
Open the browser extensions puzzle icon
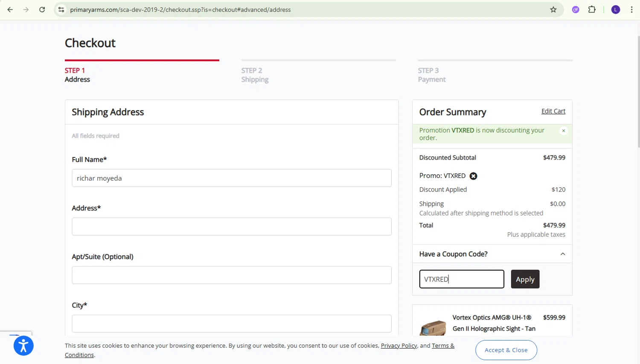(592, 9)
